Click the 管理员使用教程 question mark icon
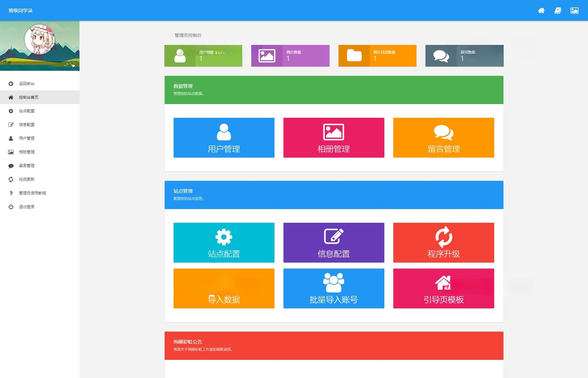Image resolution: width=588 pixels, height=378 pixels. [11, 193]
